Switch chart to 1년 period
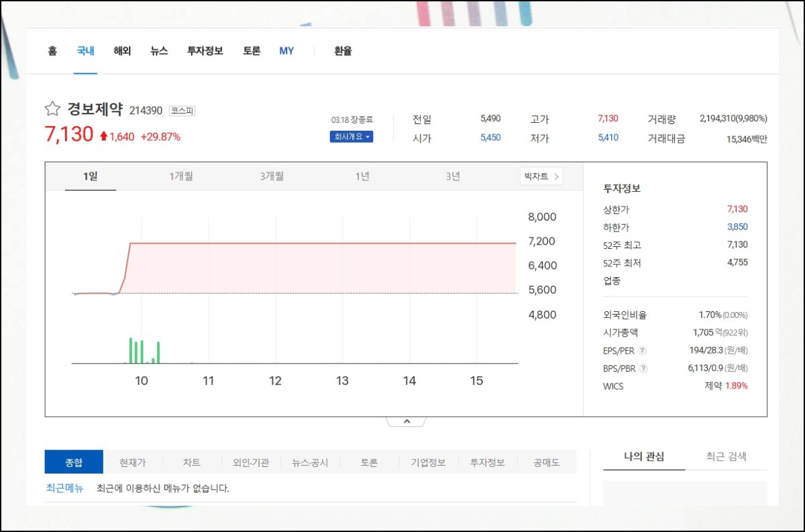 (x=362, y=176)
